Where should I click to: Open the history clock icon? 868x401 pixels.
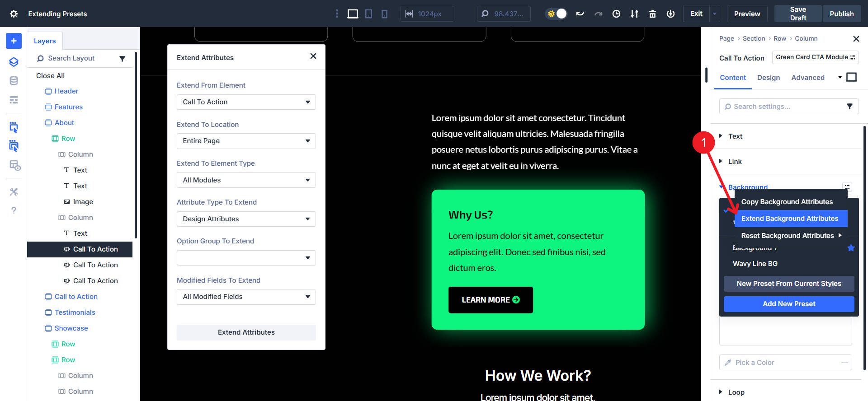pos(616,14)
